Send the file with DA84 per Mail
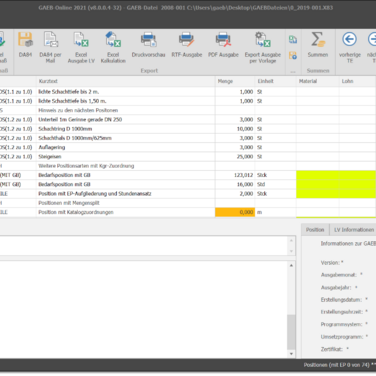The image size is (376, 376). point(50,47)
